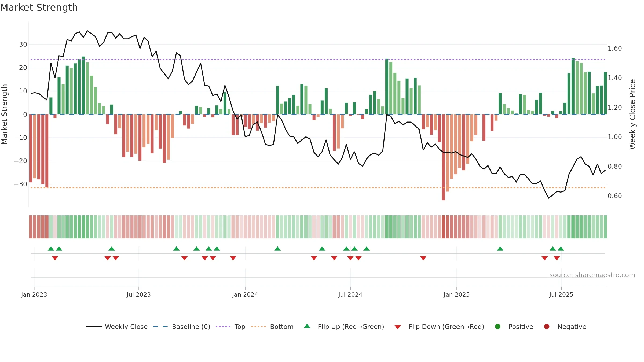Click the '10' tick on the left axis
The width and height of the screenshot is (644, 362).
[23, 91]
